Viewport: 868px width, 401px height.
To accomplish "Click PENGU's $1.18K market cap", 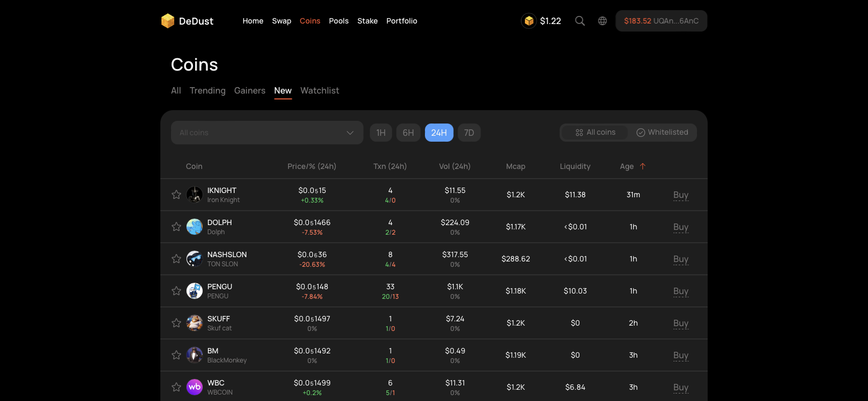I will [x=516, y=291].
